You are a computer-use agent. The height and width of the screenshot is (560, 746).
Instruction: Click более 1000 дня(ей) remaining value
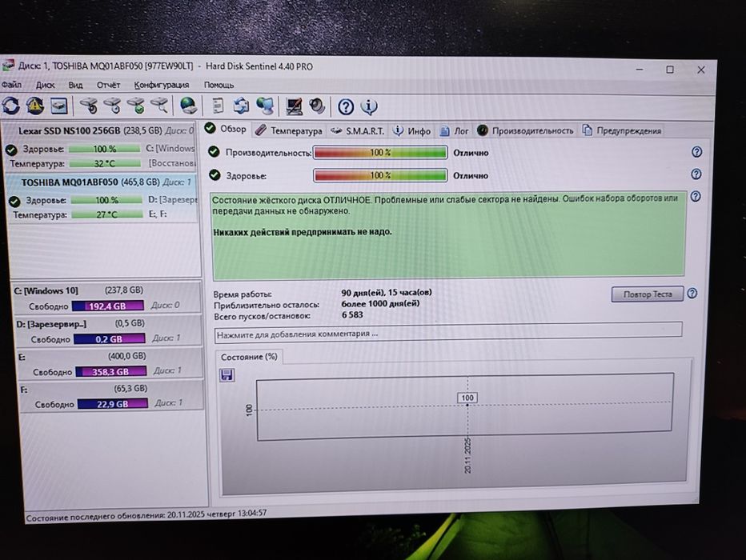[381, 303]
